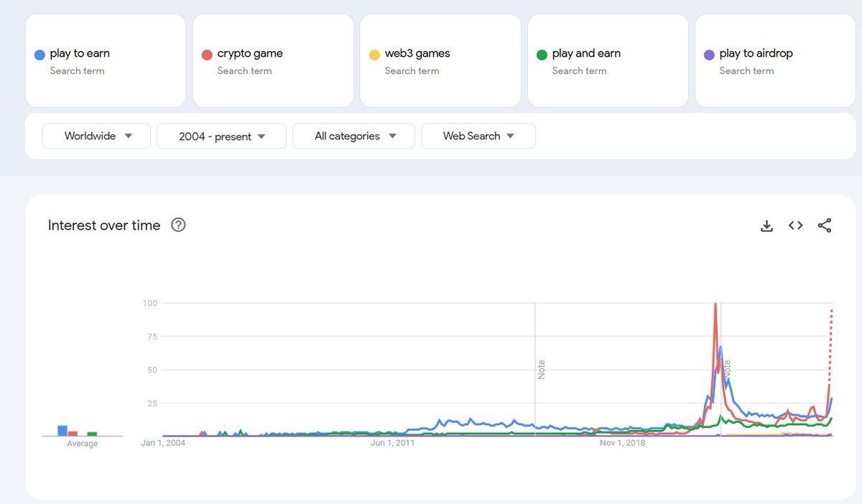Open the 'All categories' dropdown

coord(353,136)
